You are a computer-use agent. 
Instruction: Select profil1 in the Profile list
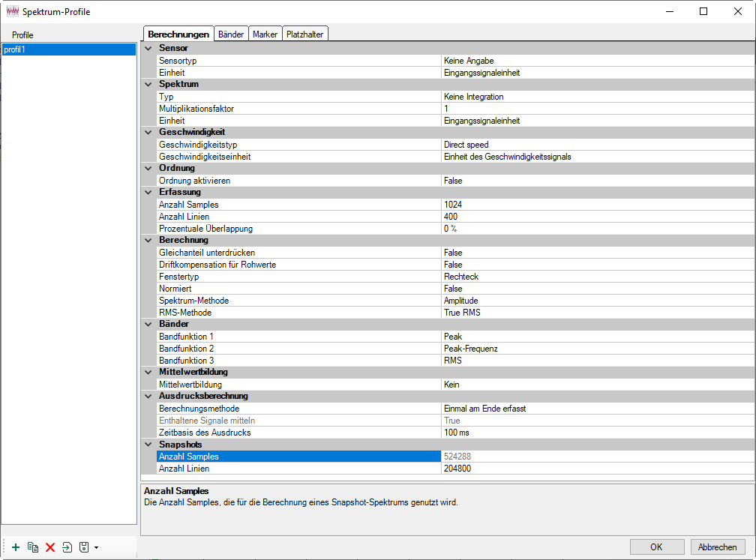69,49
